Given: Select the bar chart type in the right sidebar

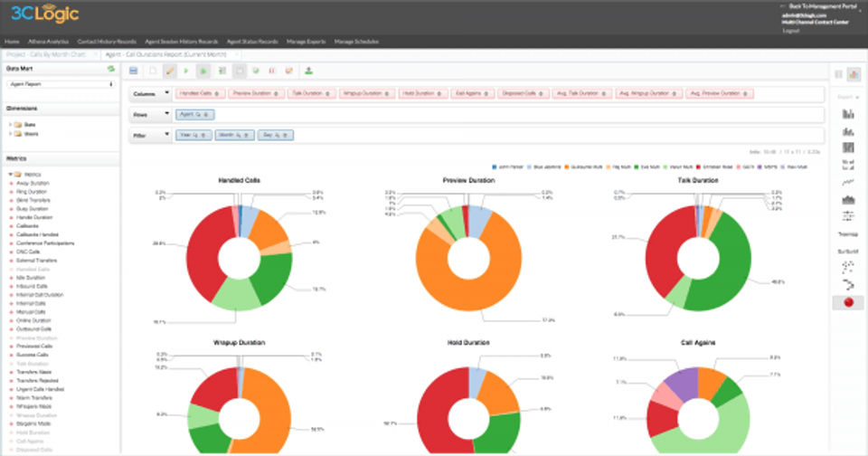Looking at the screenshot, I should point(847,114).
